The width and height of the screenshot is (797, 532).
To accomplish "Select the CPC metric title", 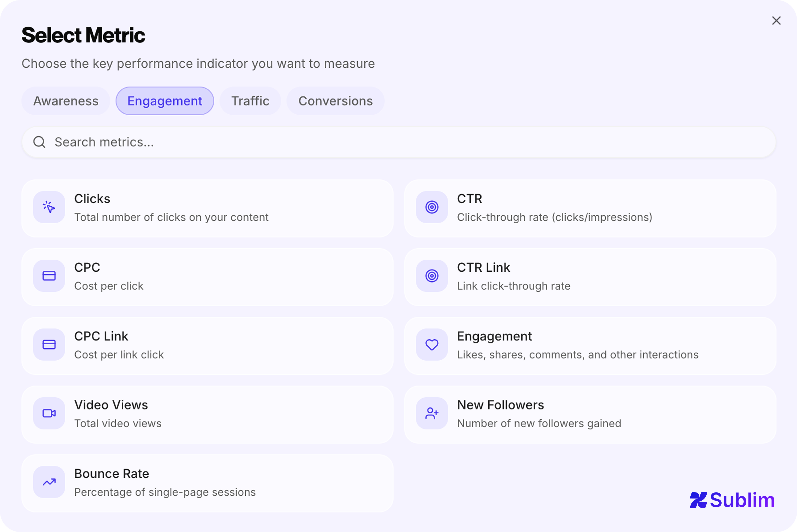I will (87, 267).
